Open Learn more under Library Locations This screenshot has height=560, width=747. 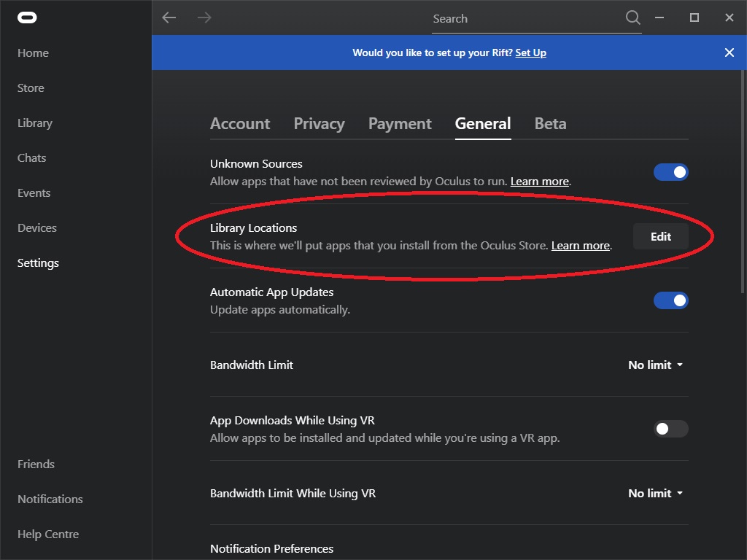[x=580, y=246]
